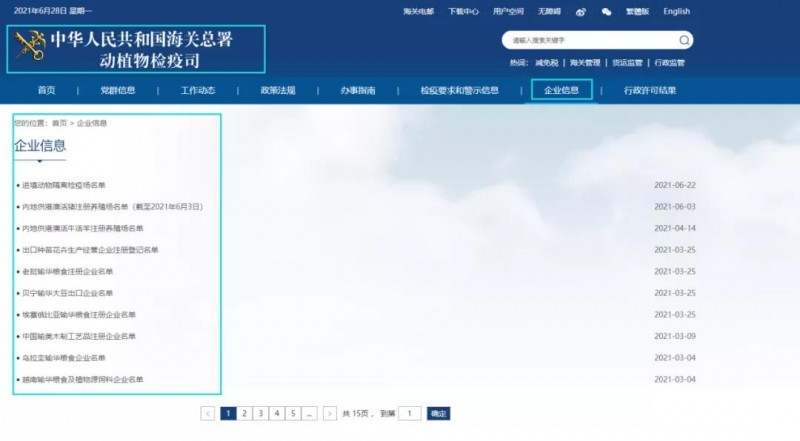Open the 贝宁输华大豆出口企业名单 link

pos(68,293)
